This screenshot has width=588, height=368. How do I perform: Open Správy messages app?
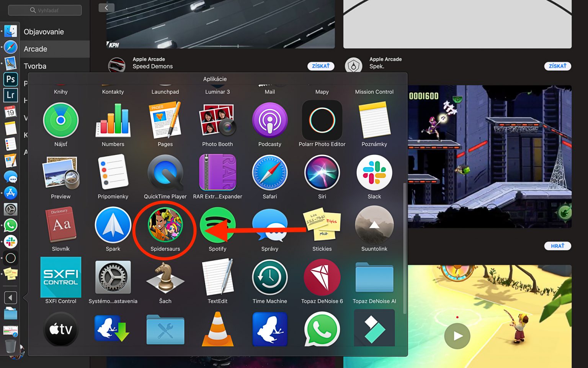(270, 225)
